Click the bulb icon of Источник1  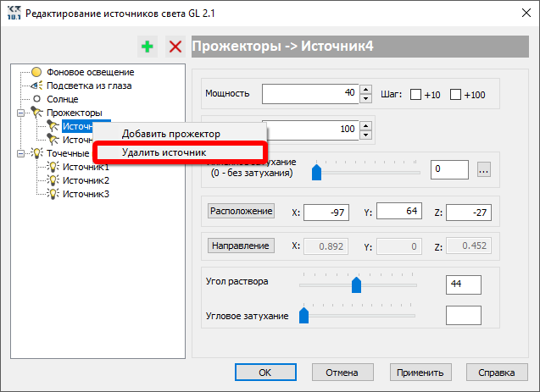(53, 167)
